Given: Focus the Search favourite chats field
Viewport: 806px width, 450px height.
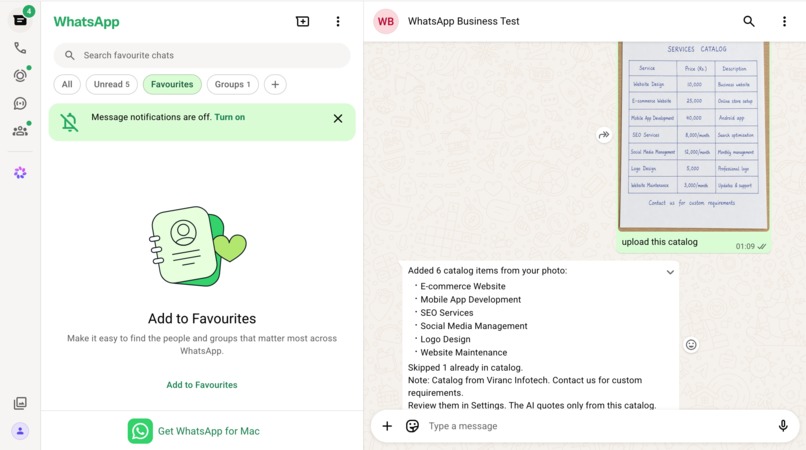Looking at the screenshot, I should pyautogui.click(x=202, y=55).
